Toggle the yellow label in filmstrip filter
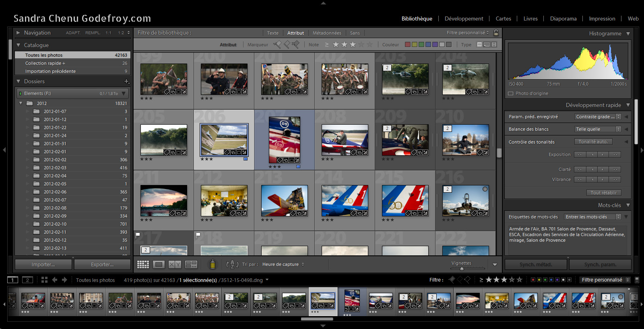 [539, 280]
